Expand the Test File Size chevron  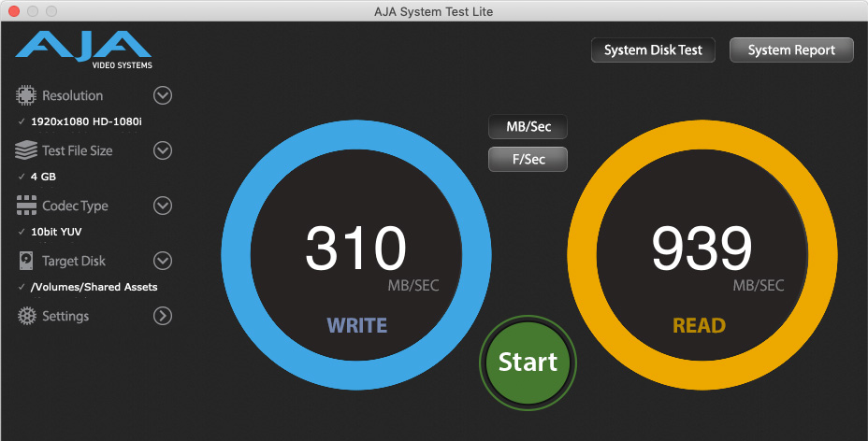pos(163,150)
